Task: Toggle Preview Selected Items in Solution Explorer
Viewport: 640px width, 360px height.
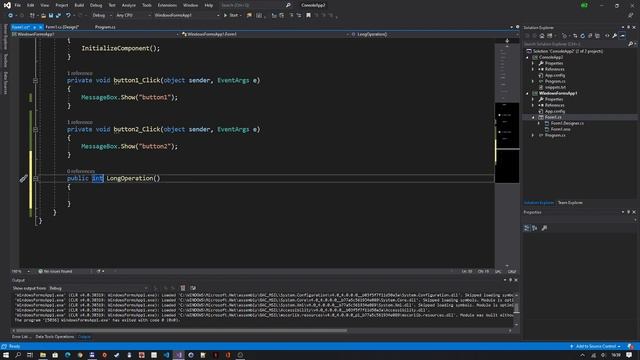Action: (622, 36)
